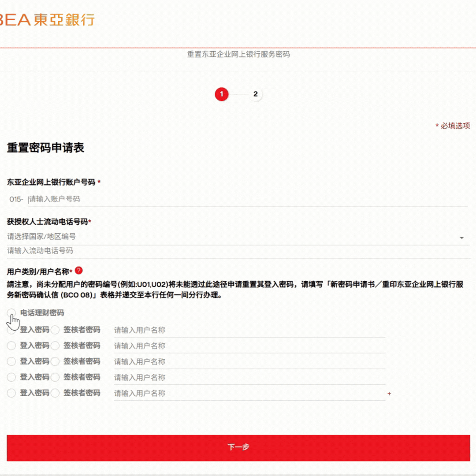
Task: Select 签核者密码 radio in first user row
Action: coord(55,330)
